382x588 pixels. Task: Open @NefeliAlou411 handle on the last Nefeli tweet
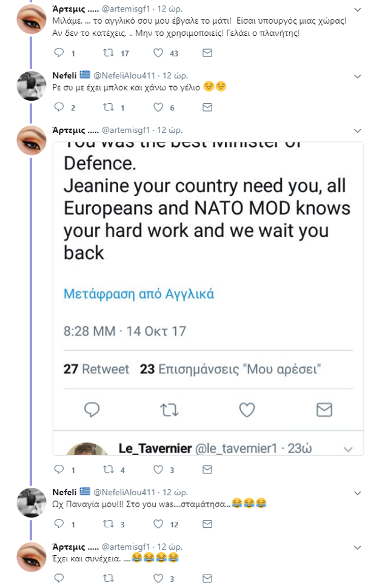click(124, 492)
